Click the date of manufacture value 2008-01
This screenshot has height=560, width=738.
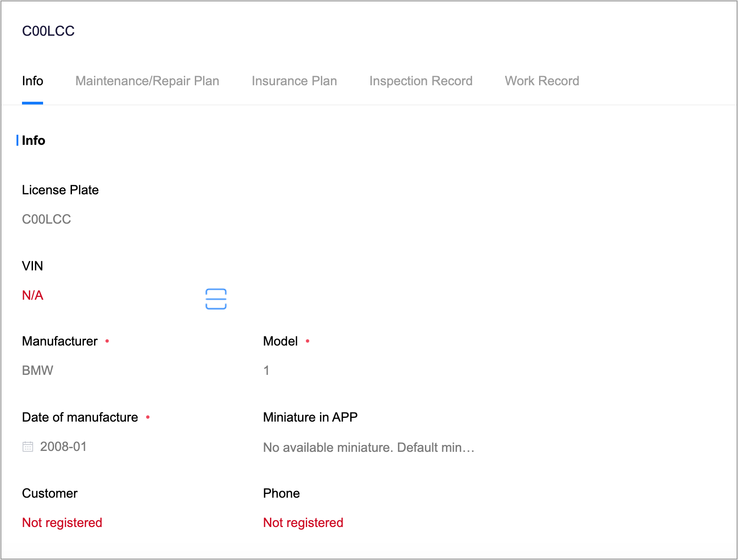pyautogui.click(x=63, y=447)
